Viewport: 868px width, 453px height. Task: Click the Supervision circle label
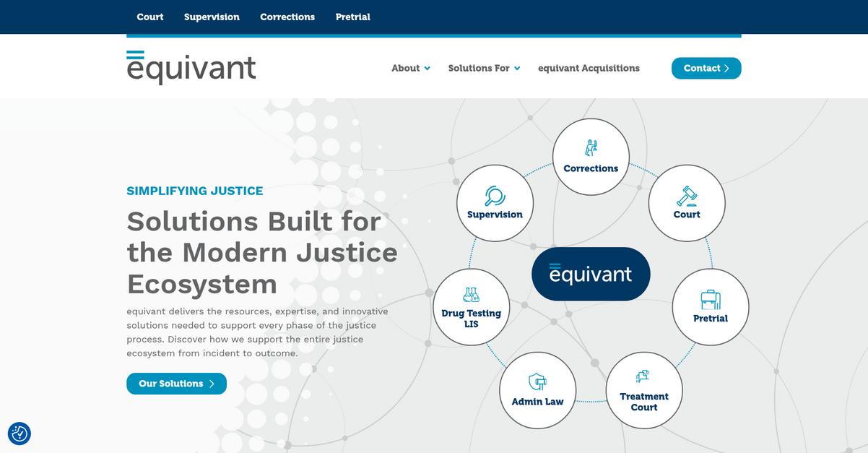tap(495, 215)
